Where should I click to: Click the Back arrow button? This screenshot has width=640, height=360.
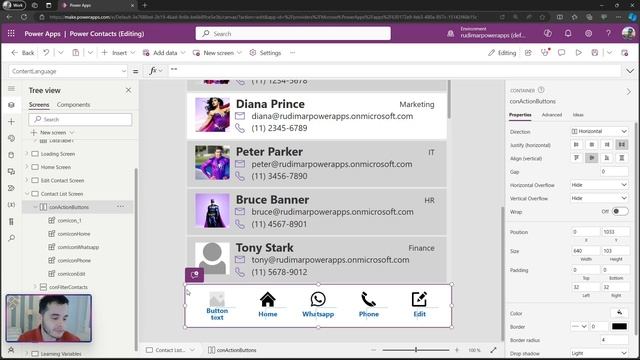(x=22, y=53)
